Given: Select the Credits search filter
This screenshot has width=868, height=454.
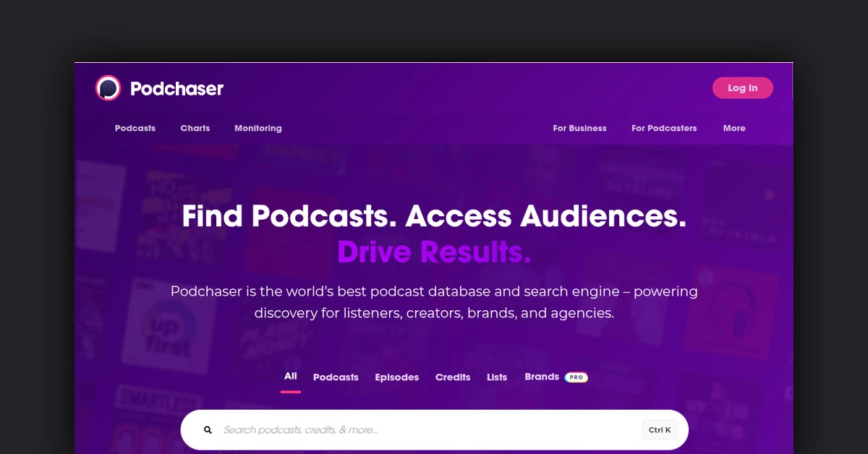Looking at the screenshot, I should click(453, 377).
